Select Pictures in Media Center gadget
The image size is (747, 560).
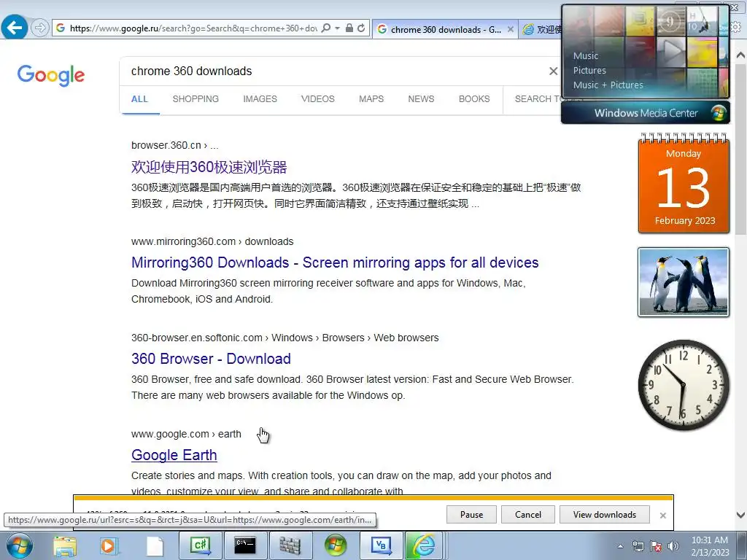click(x=589, y=71)
